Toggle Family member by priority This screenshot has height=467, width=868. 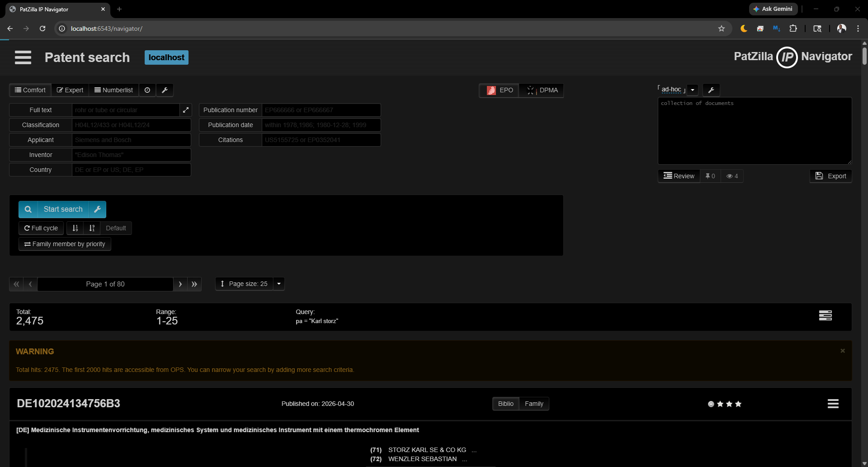[65, 244]
